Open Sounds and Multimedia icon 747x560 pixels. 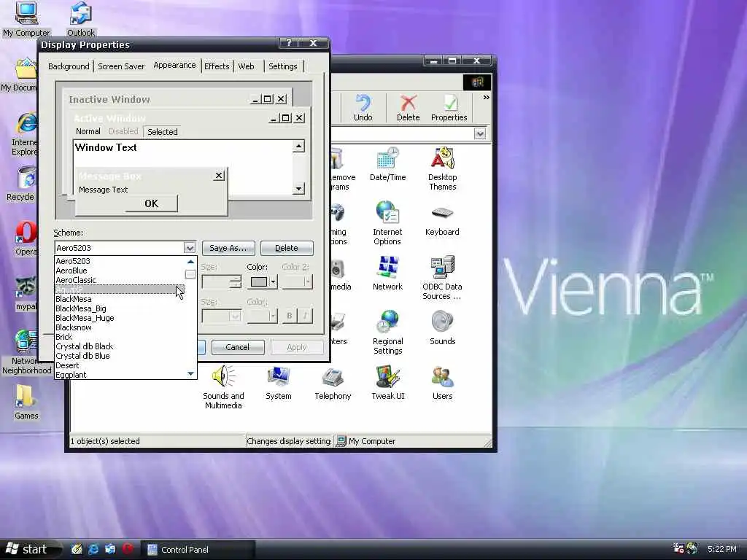(223, 387)
